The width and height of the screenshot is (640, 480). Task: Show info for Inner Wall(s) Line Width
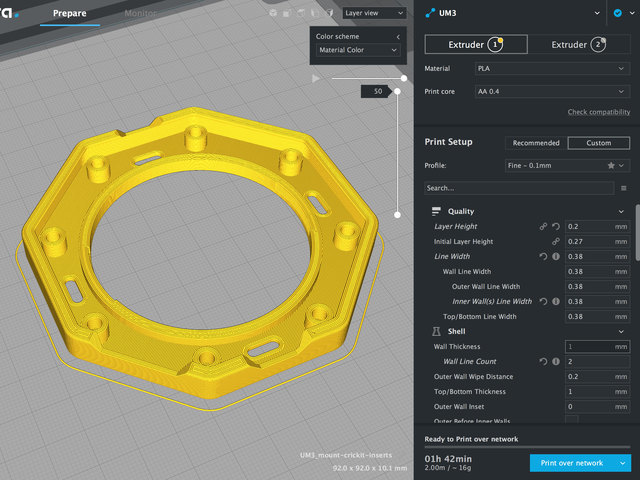point(557,301)
